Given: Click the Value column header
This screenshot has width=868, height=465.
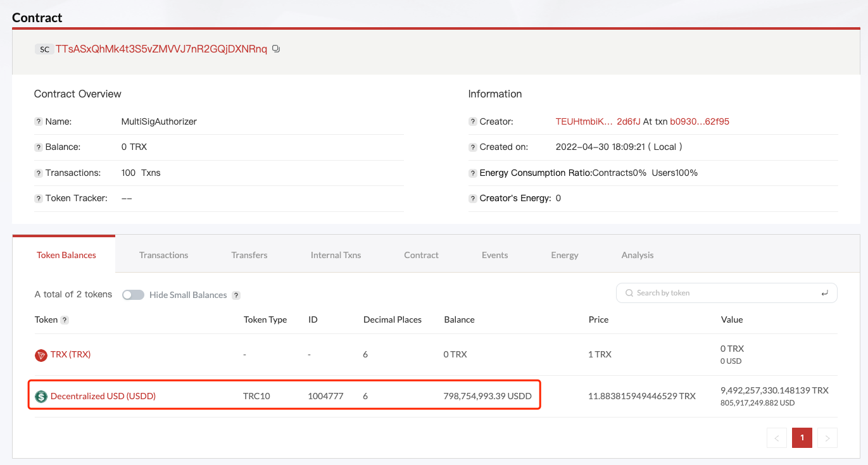Looking at the screenshot, I should click(x=732, y=319).
